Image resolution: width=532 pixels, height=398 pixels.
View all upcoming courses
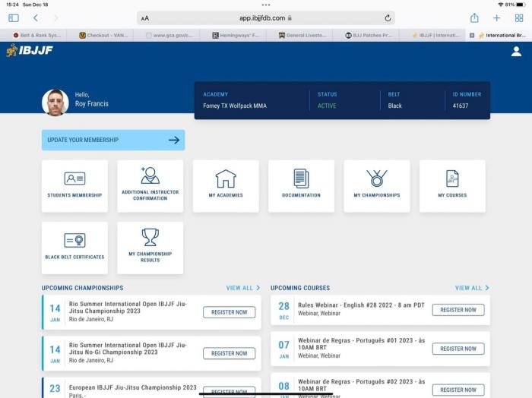472,288
